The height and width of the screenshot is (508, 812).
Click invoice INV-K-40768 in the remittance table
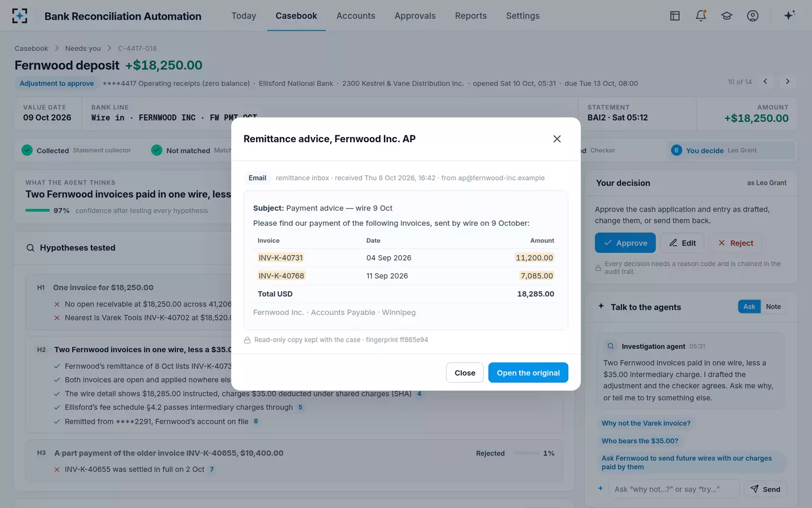click(281, 275)
